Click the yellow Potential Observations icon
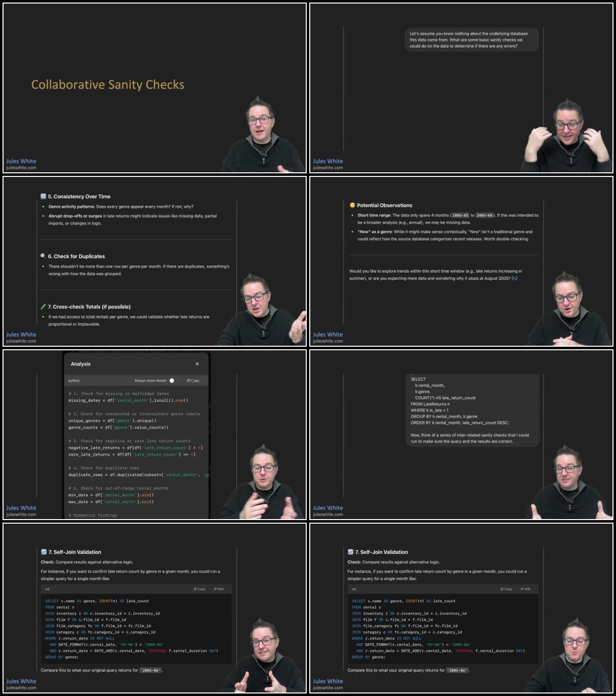 [352, 205]
